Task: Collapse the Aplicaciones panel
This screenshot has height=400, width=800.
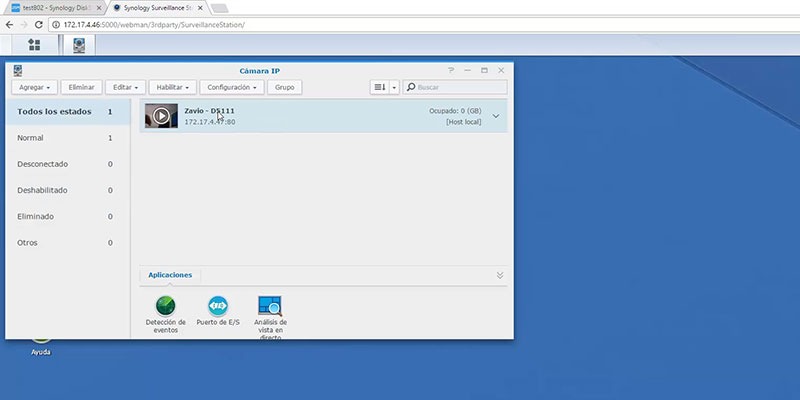Action: (x=500, y=275)
